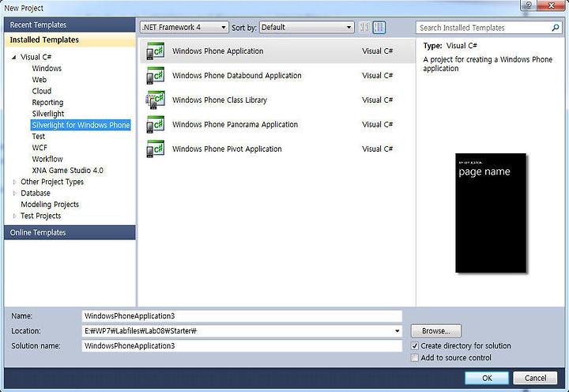Switch to medium icons list view
Screen dimensions: 569x392
pyautogui.click(x=379, y=27)
